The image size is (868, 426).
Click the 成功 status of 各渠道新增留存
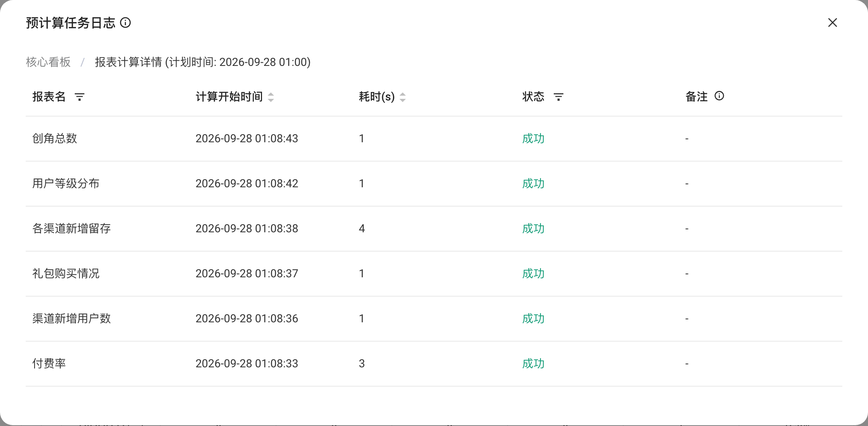click(x=533, y=229)
